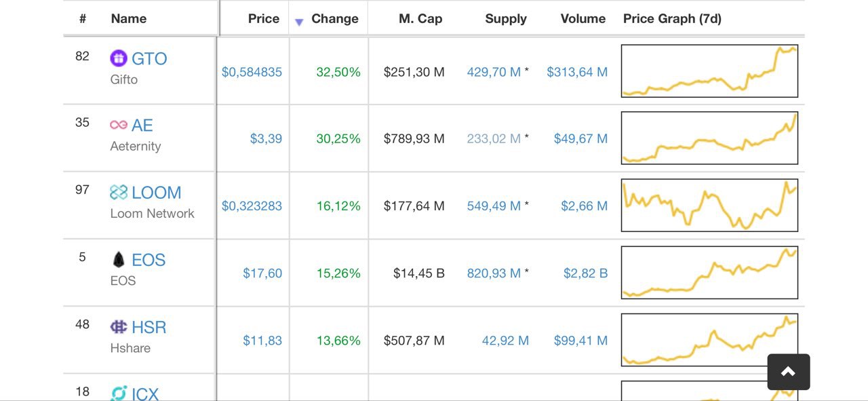Click the Aeternity infinity logo icon
Image resolution: width=868 pixels, height=401 pixels.
pos(119,125)
